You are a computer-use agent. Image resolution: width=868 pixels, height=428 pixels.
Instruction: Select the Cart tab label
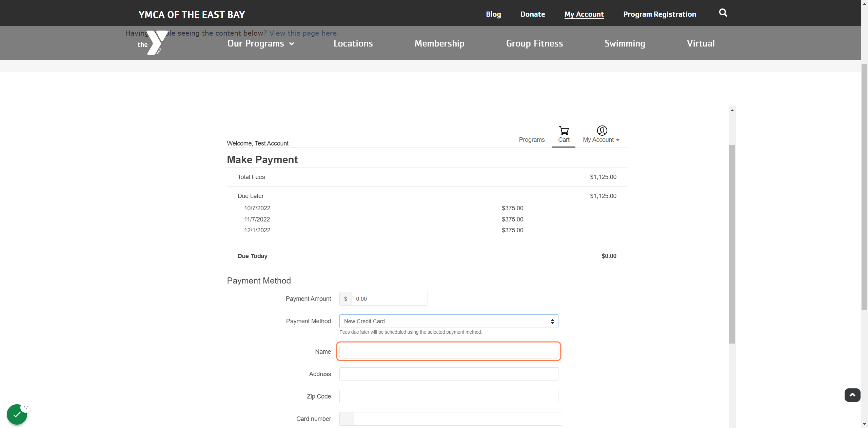[564, 140]
